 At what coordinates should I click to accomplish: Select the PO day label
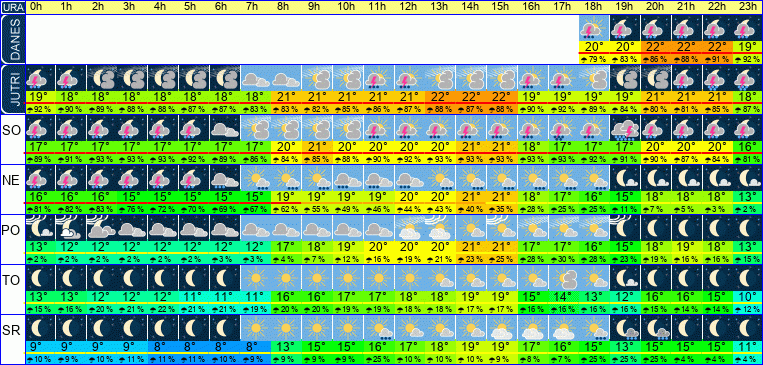(x=11, y=230)
